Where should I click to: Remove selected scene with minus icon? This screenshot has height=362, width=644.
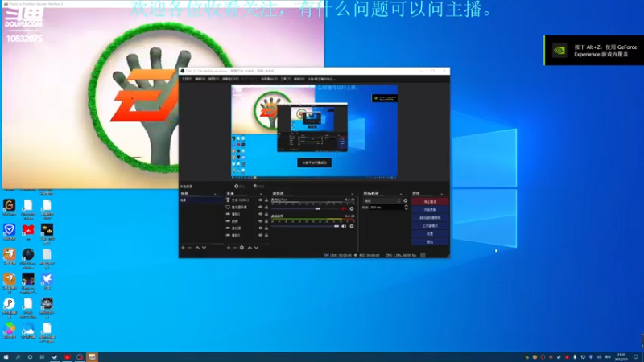(x=189, y=248)
